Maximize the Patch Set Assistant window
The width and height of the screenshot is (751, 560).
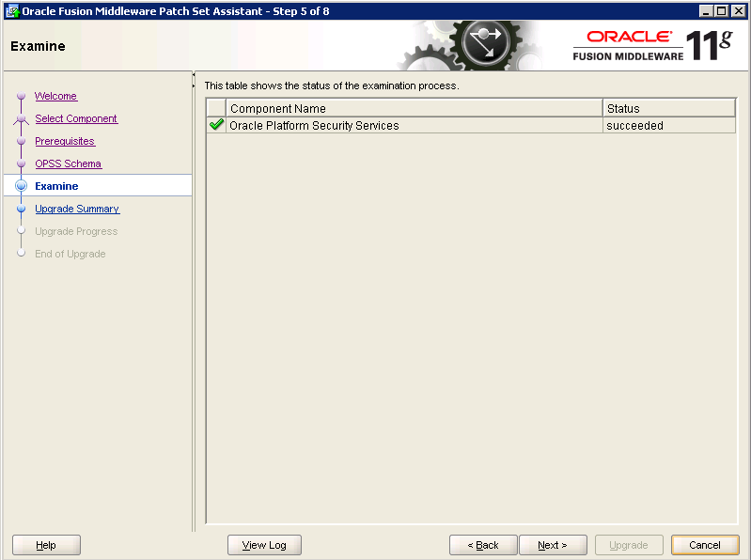(721, 11)
